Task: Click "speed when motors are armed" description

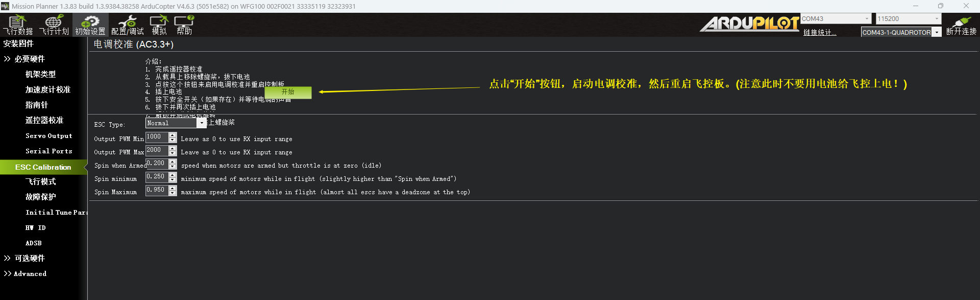Action: 281,166
